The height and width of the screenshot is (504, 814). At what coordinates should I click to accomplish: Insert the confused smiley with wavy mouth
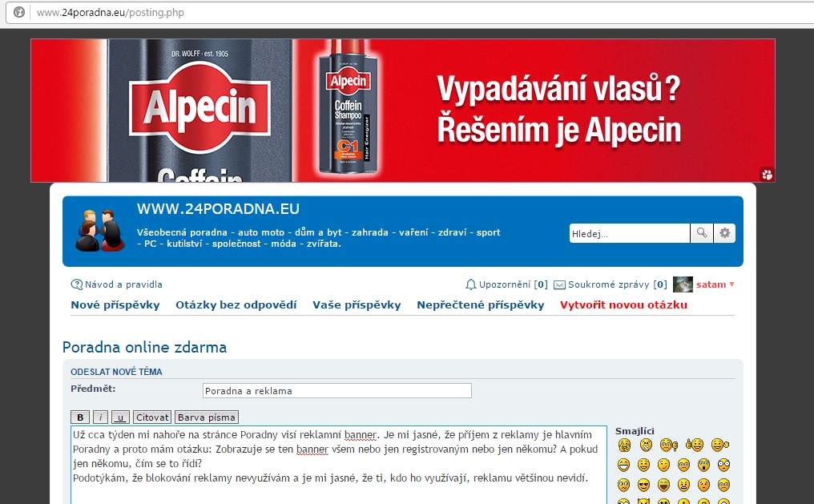pyautogui.click(x=623, y=485)
